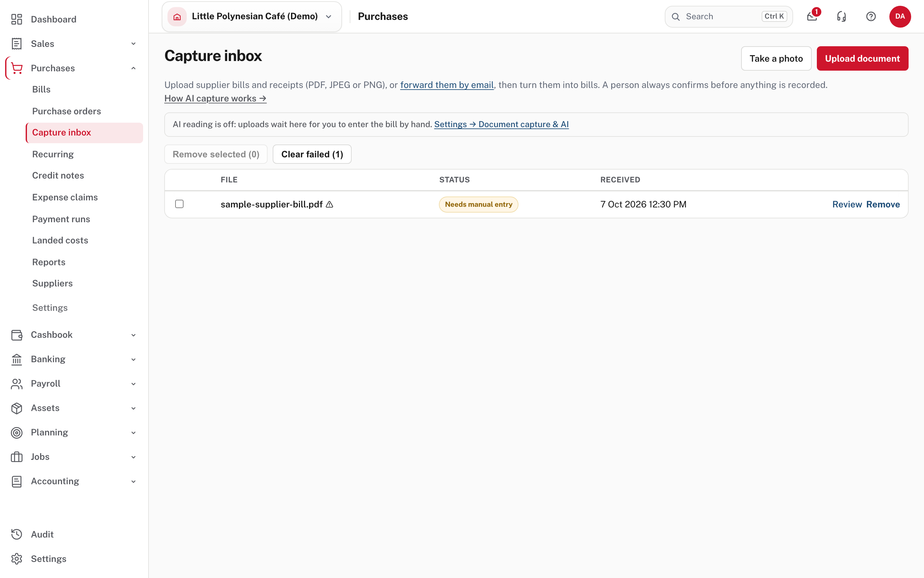This screenshot has width=924, height=578.
Task: Click the Planning target icon
Action: 16,433
